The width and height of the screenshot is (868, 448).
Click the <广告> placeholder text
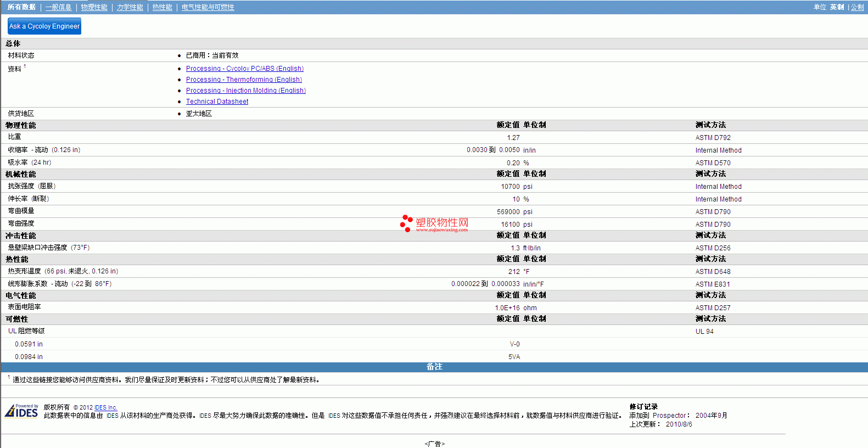pyautogui.click(x=434, y=444)
